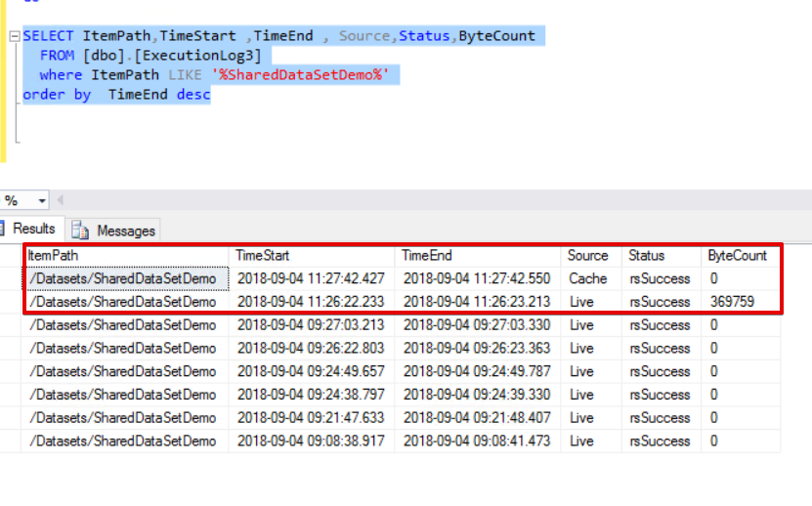Select TimeEnd 2018-09-04 09:24:39.330 cell
The width and height of the screenshot is (812, 506).
(x=478, y=395)
